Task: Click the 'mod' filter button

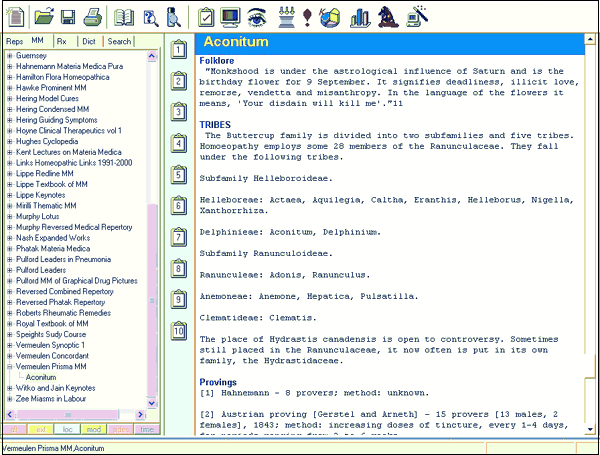Action: (94, 429)
